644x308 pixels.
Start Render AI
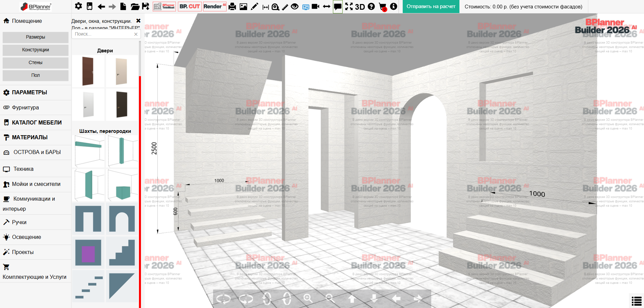[215, 6]
